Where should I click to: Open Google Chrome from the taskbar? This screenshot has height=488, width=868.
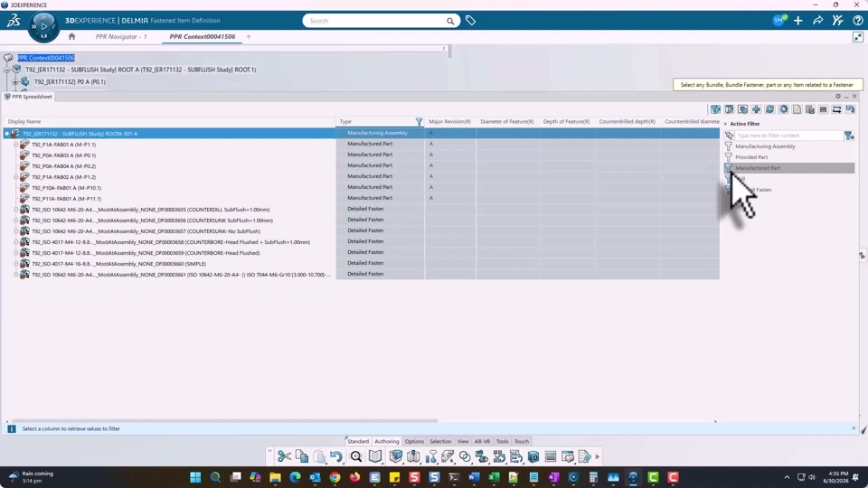pos(335,477)
